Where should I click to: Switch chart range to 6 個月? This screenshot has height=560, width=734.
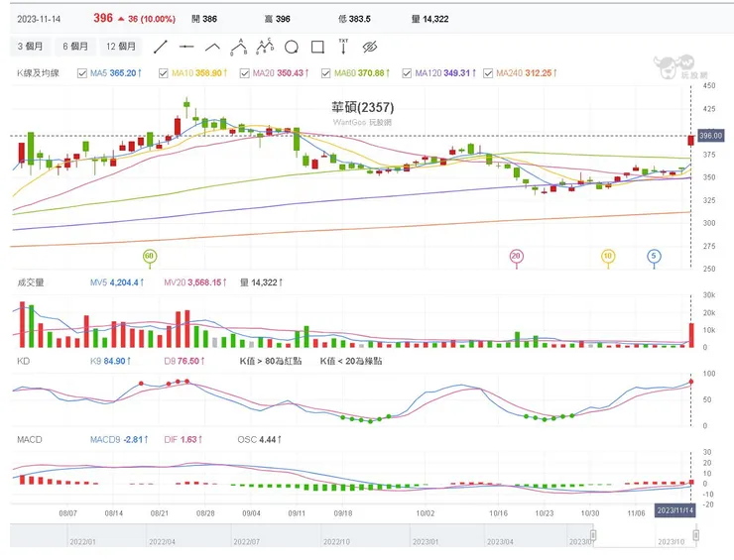75,47
